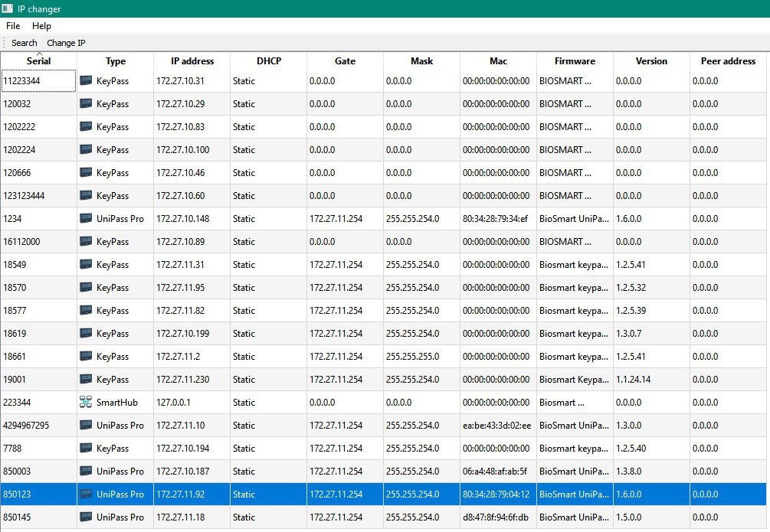The height and width of the screenshot is (532, 770).
Task: Click KeyPass device icon for serial 1202222
Action: pyautogui.click(x=86, y=126)
